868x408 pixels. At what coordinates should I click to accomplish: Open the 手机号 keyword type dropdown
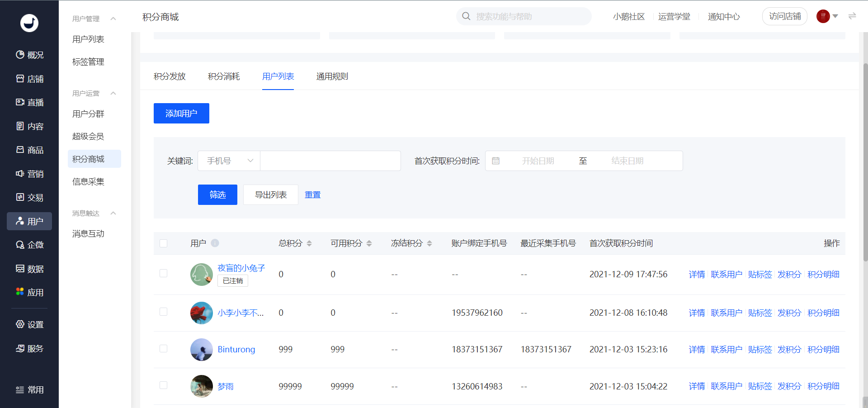pos(229,161)
